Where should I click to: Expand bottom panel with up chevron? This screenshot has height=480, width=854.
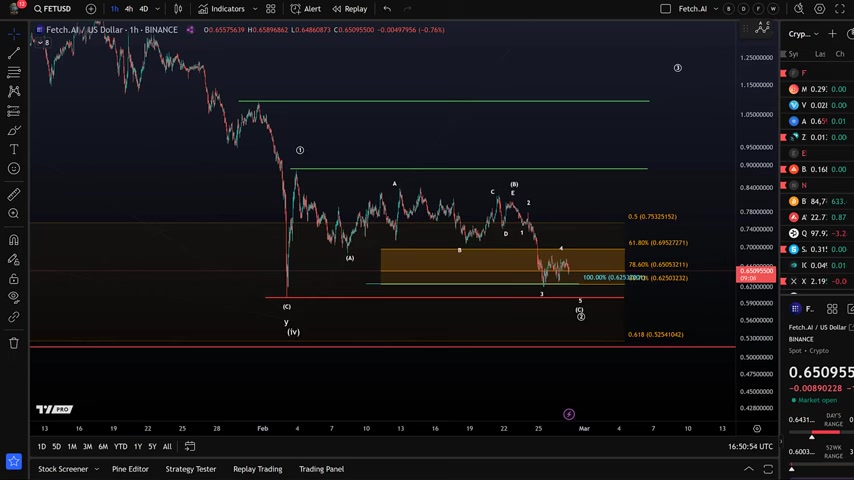pos(749,469)
